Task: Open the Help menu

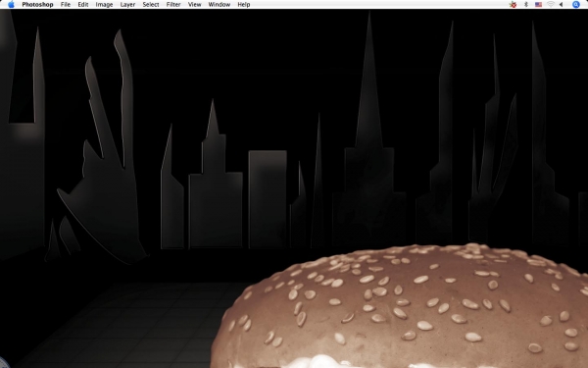Action: [244, 5]
